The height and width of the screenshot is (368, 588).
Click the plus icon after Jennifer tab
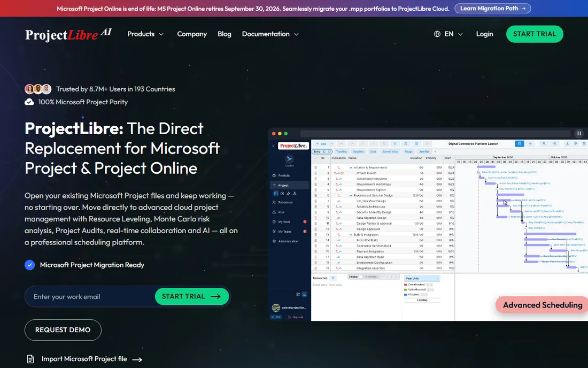pos(435,151)
